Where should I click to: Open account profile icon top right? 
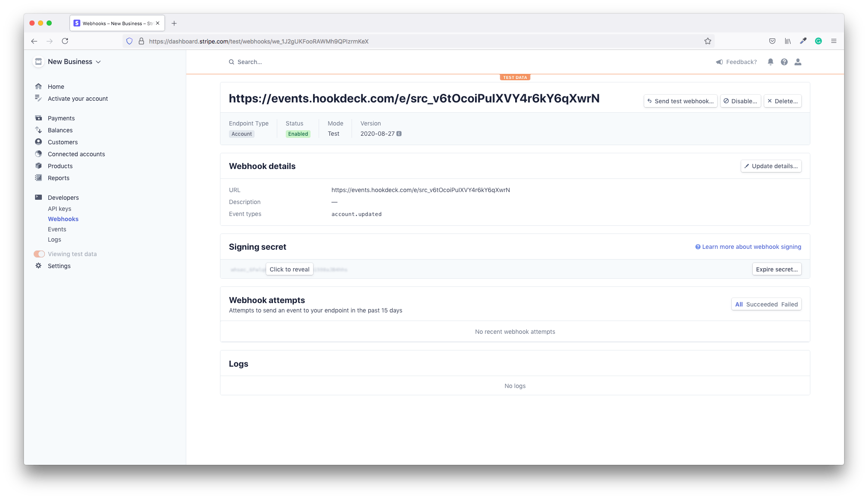coord(798,62)
